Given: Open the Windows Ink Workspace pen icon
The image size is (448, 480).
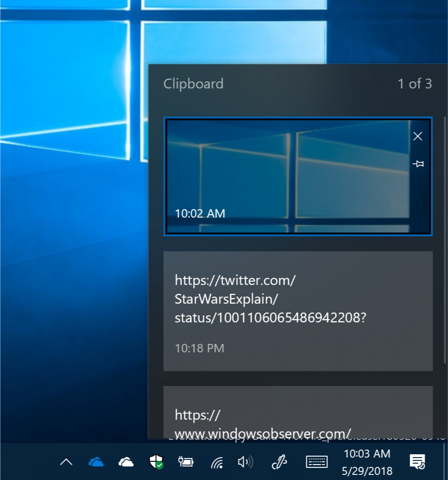Looking at the screenshot, I should click(279, 462).
